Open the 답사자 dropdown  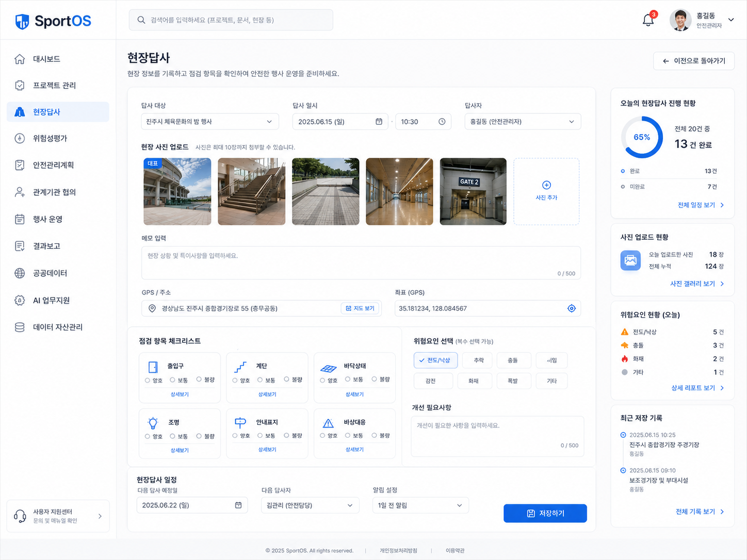pyautogui.click(x=523, y=122)
